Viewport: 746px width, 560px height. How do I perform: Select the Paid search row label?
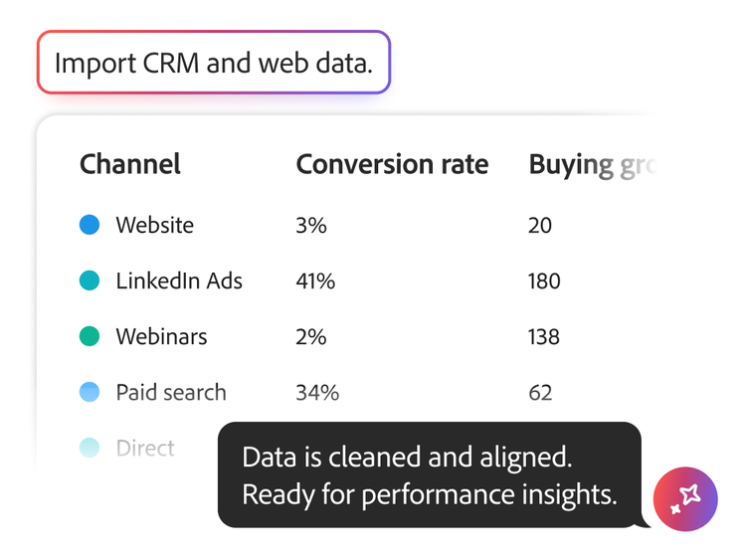tap(171, 393)
